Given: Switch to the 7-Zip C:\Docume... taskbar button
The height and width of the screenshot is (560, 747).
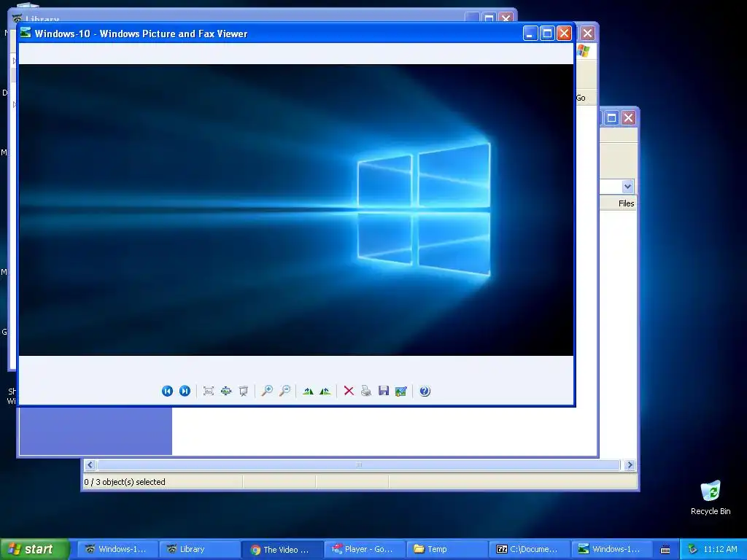Looking at the screenshot, I should [530, 549].
